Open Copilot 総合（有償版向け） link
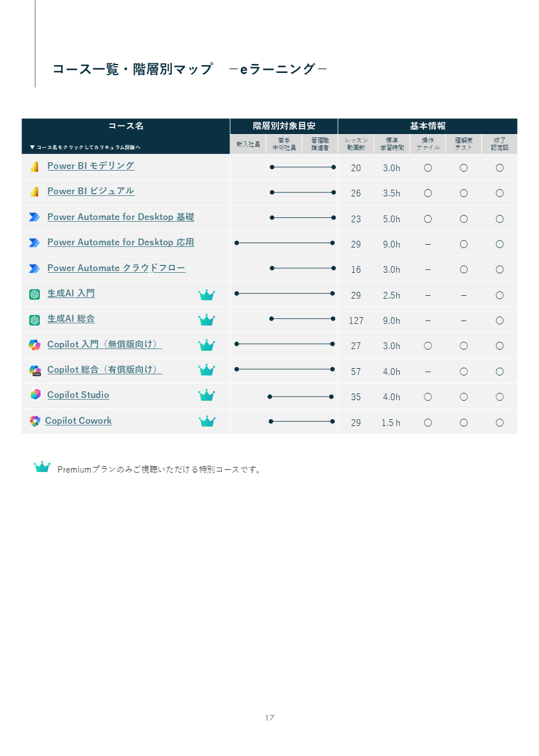This screenshot has width=539, height=756. [104, 370]
